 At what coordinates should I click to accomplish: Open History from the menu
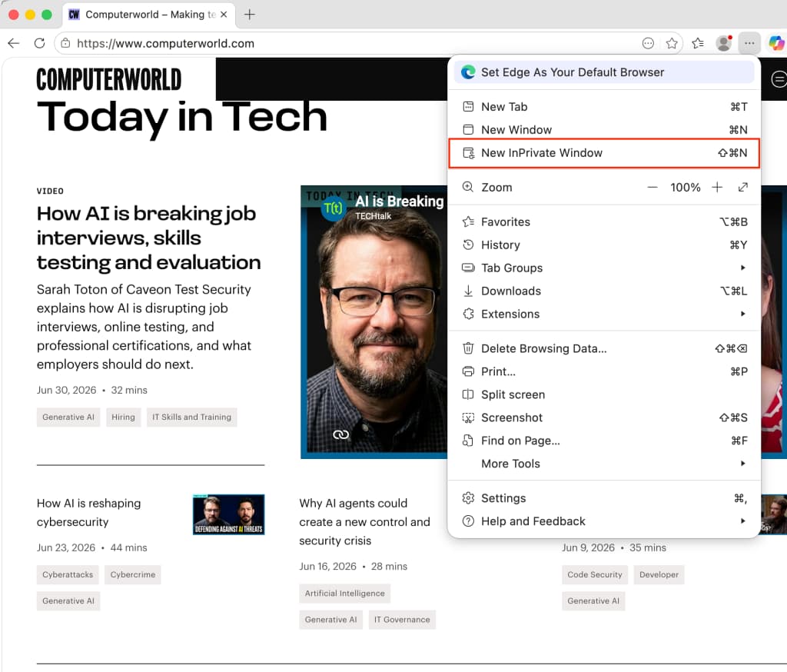pyautogui.click(x=604, y=245)
